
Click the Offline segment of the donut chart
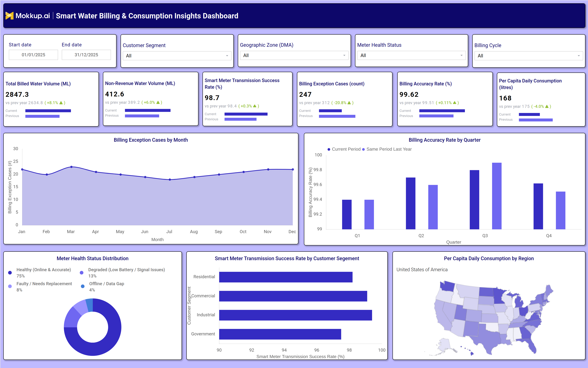90,305
